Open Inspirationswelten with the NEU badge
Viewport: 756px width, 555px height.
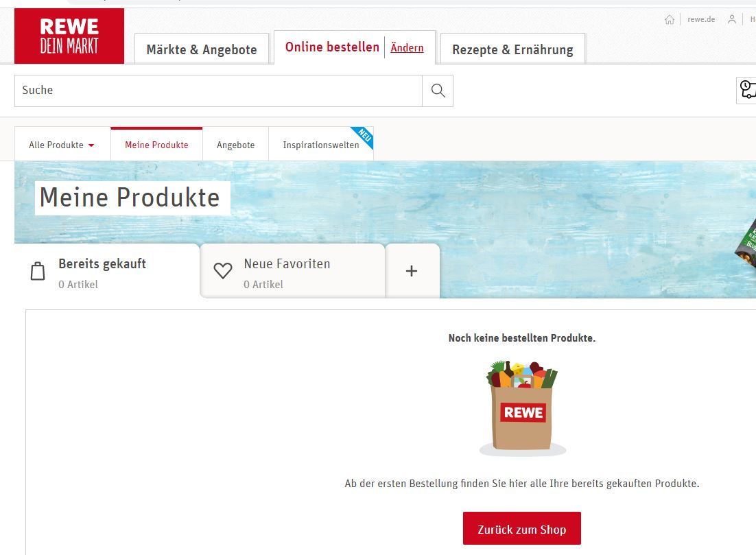pyautogui.click(x=321, y=145)
